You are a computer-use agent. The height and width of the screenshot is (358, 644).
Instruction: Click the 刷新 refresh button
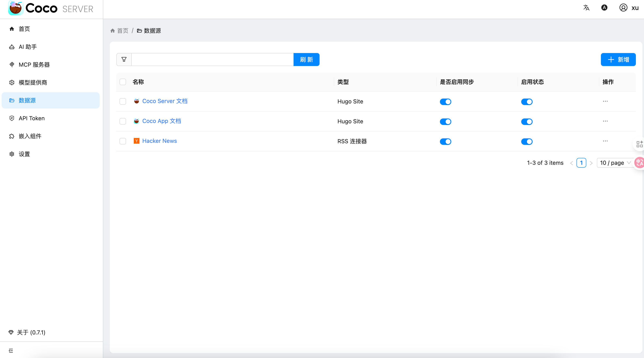pyautogui.click(x=306, y=60)
